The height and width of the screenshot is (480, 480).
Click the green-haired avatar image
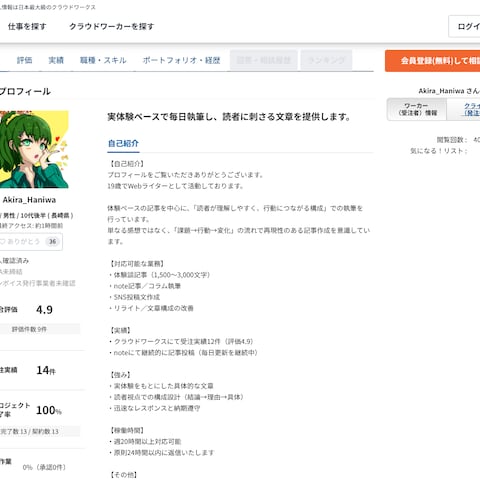coord(34,149)
